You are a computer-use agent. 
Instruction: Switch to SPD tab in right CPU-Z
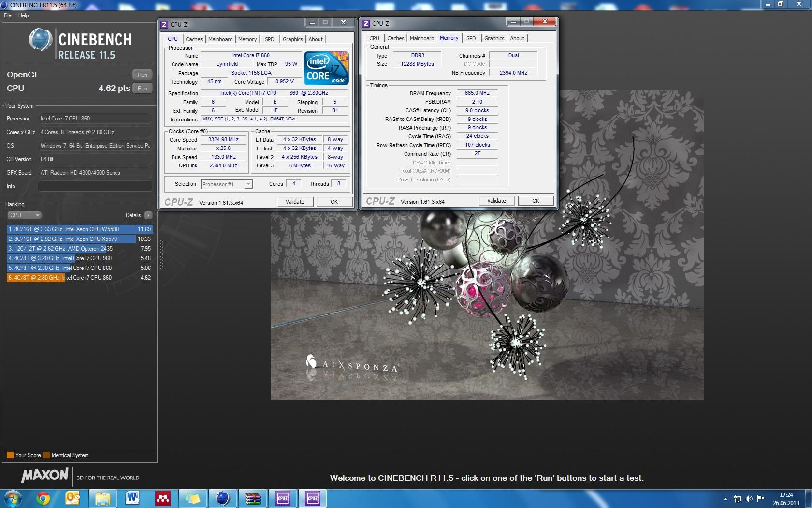point(471,38)
